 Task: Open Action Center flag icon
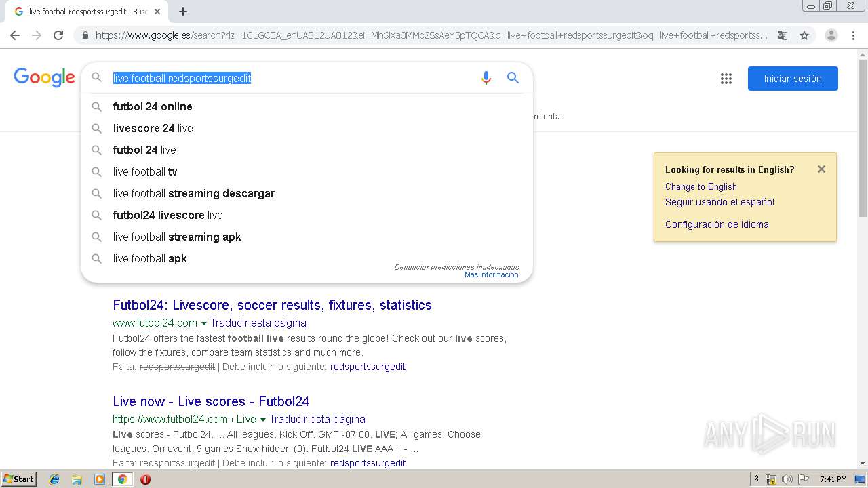(804, 479)
